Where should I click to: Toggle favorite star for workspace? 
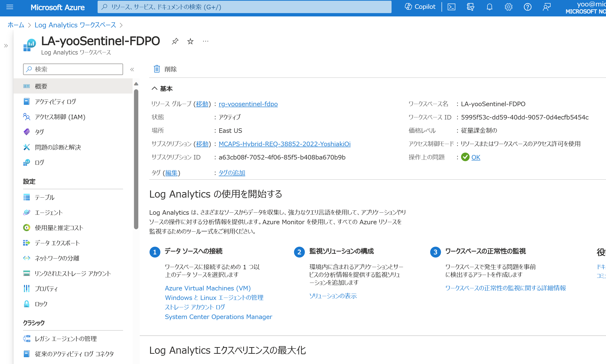pyautogui.click(x=190, y=41)
